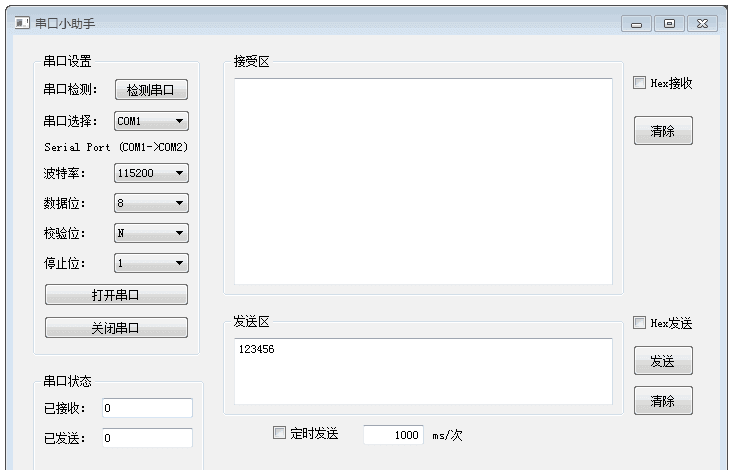
Task: Expand the 校验位 dropdown showing N
Action: tap(151, 233)
